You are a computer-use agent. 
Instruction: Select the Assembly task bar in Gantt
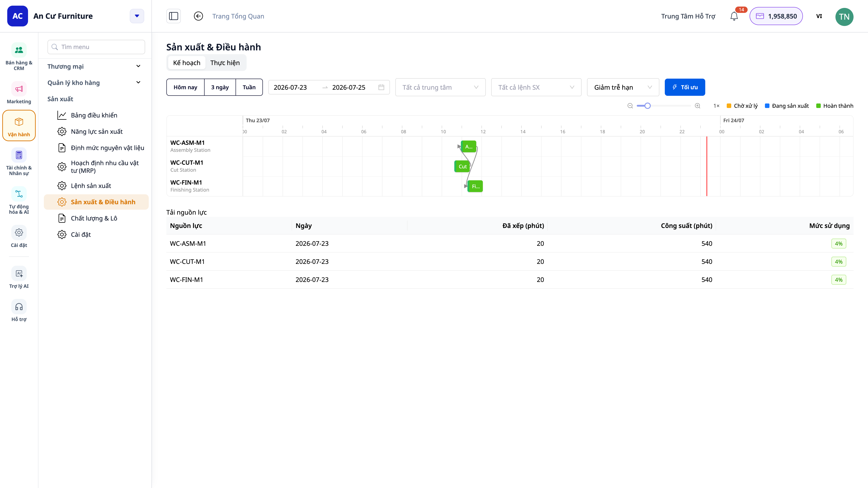tap(469, 146)
